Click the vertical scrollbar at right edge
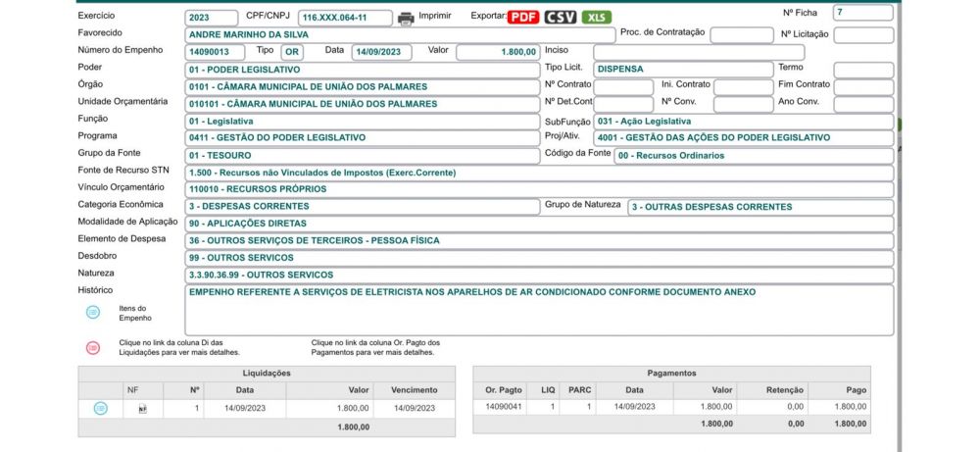 click(x=900, y=226)
